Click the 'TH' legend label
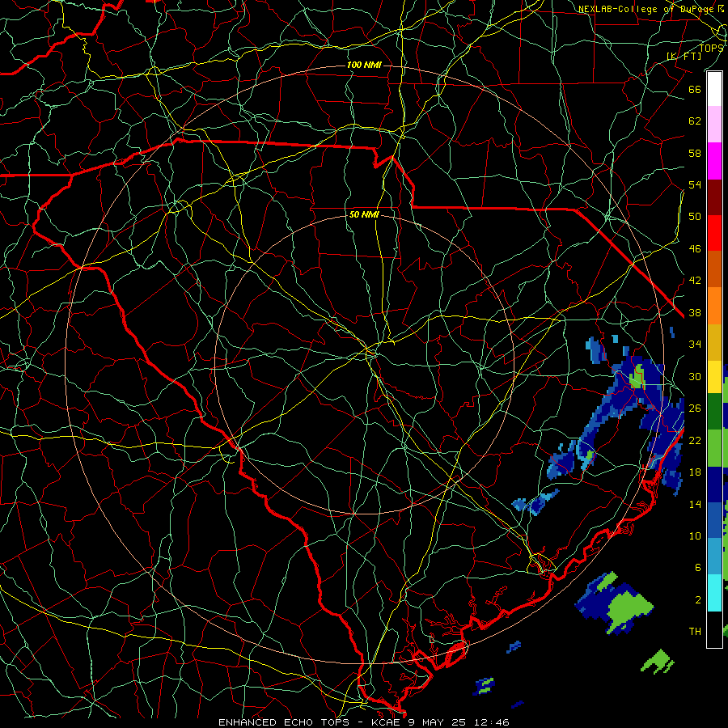 [695, 632]
